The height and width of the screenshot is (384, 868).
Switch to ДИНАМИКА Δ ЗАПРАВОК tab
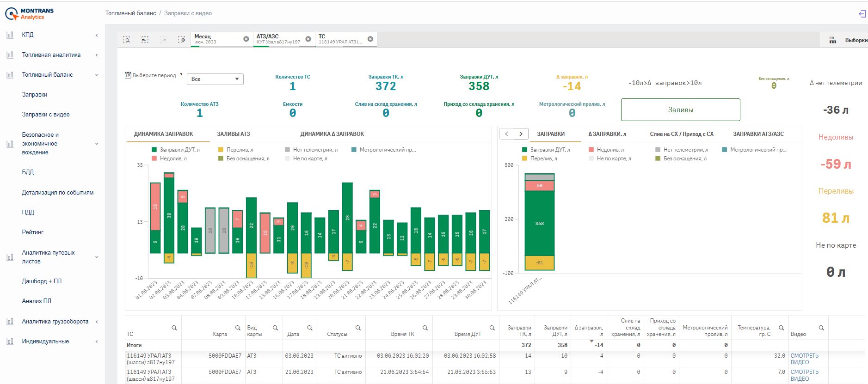click(x=332, y=134)
